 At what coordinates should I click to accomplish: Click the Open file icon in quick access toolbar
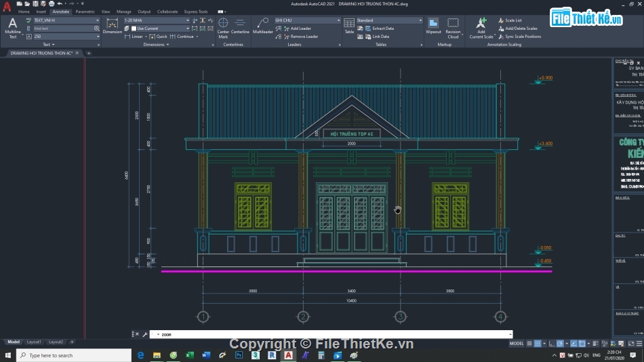click(27, 3)
